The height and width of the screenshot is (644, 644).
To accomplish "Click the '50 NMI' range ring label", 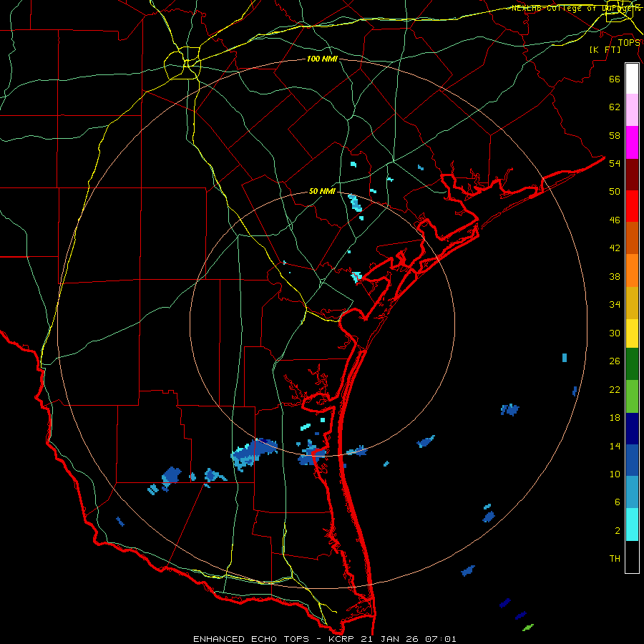I will (x=322, y=191).
